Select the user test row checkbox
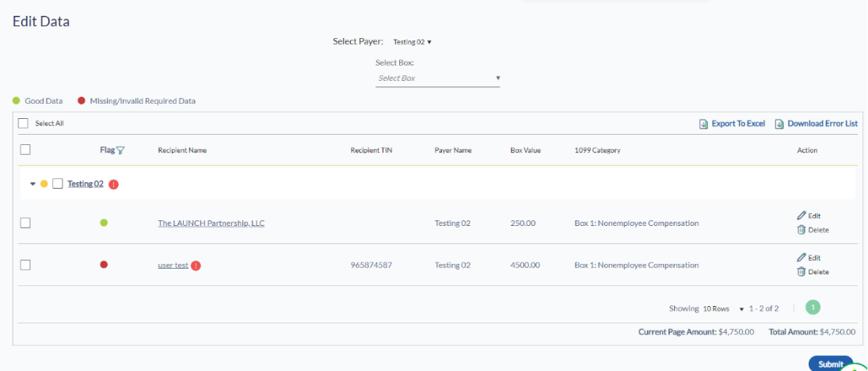The width and height of the screenshot is (868, 371). point(25,265)
